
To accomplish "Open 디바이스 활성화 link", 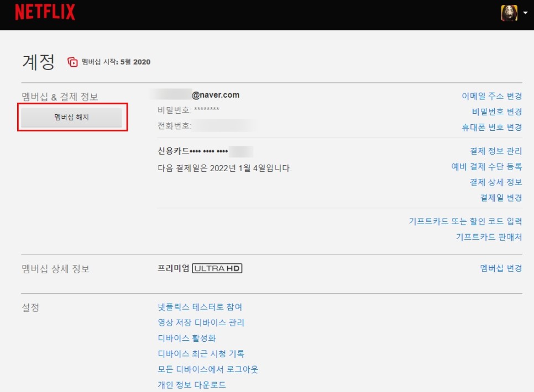I will 187,338.
